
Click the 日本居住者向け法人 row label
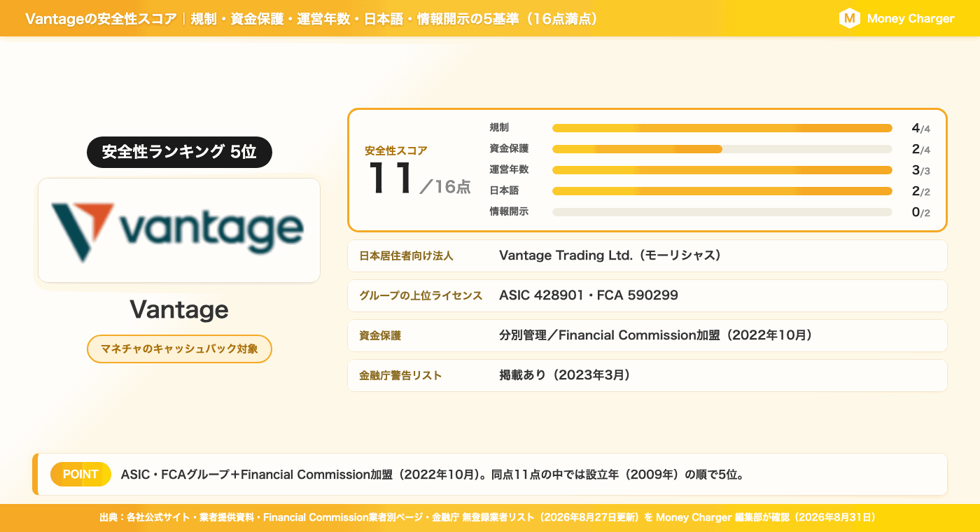pyautogui.click(x=406, y=256)
